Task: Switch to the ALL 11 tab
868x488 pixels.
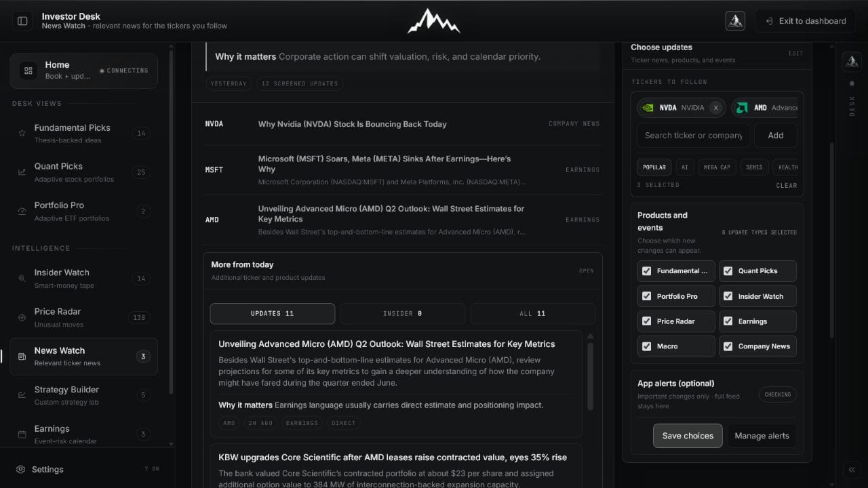Action: pyautogui.click(x=532, y=313)
